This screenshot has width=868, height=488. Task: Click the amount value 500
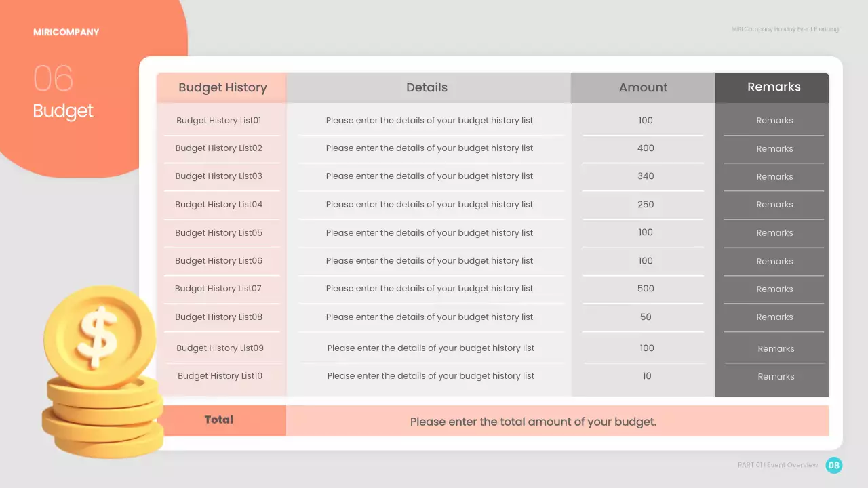coord(646,289)
